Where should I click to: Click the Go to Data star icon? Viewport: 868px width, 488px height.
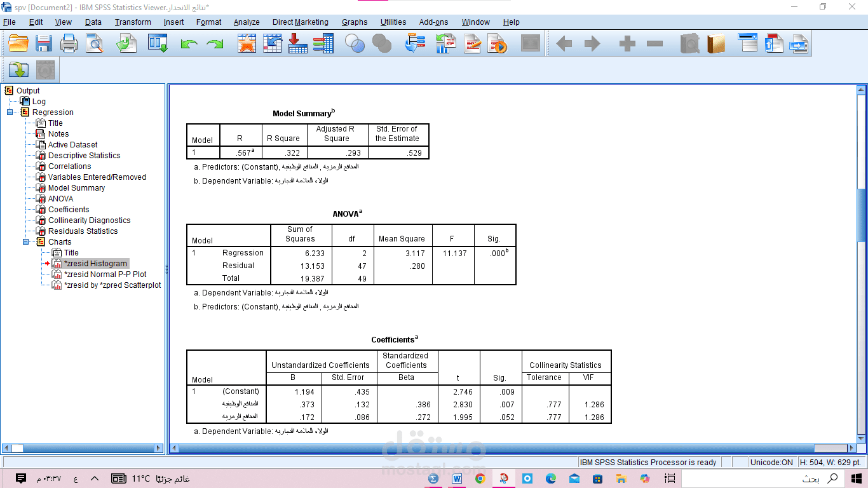tap(247, 44)
